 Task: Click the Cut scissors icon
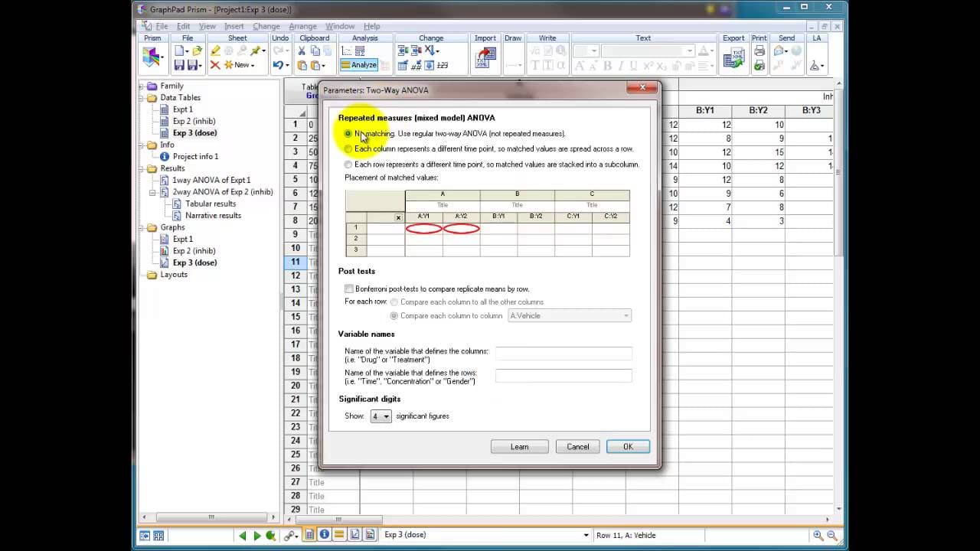302,51
